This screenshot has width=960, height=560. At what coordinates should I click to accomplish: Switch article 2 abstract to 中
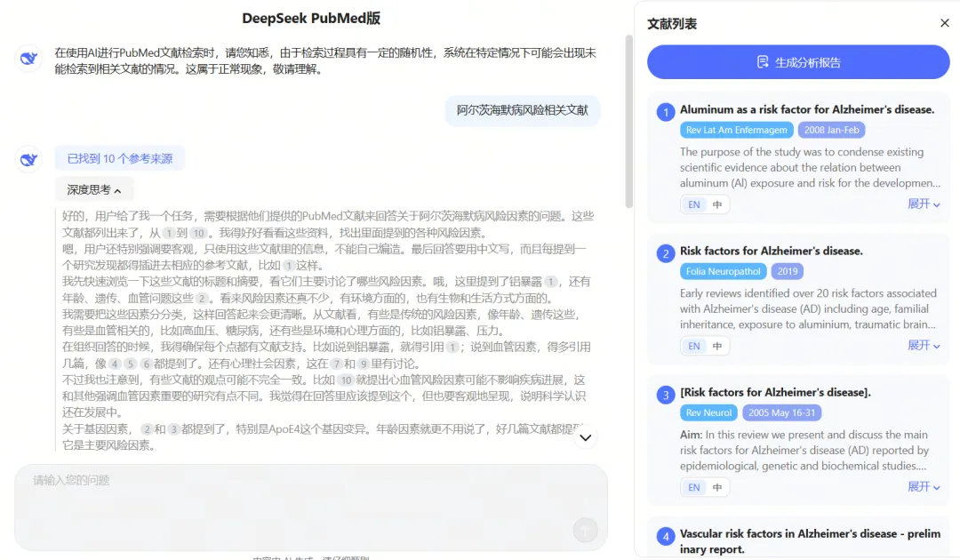(x=717, y=346)
